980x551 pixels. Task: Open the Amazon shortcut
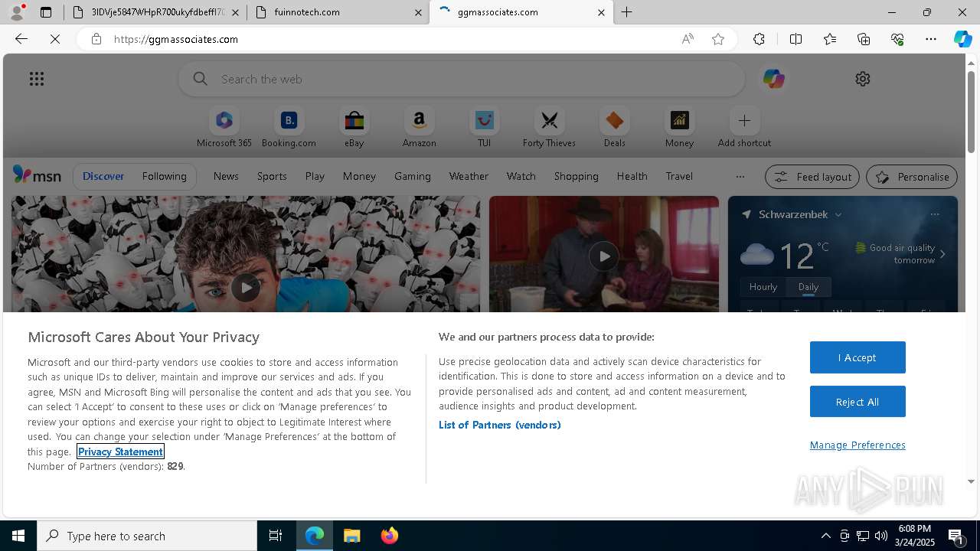point(419,127)
